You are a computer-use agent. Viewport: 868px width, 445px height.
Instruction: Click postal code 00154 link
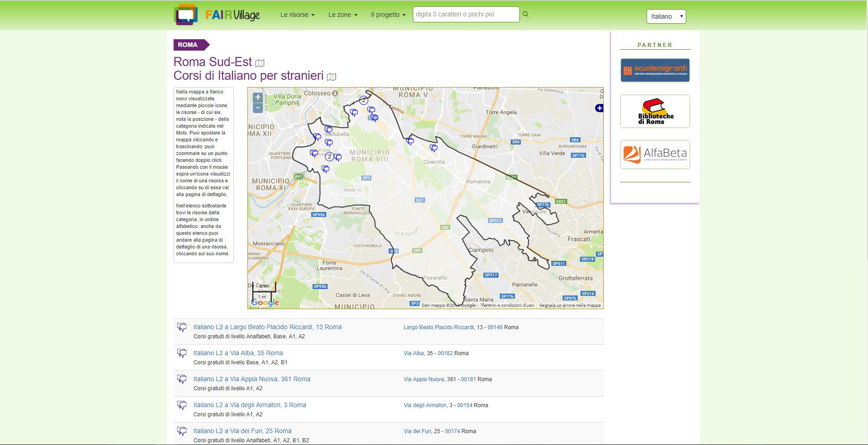tap(465, 405)
